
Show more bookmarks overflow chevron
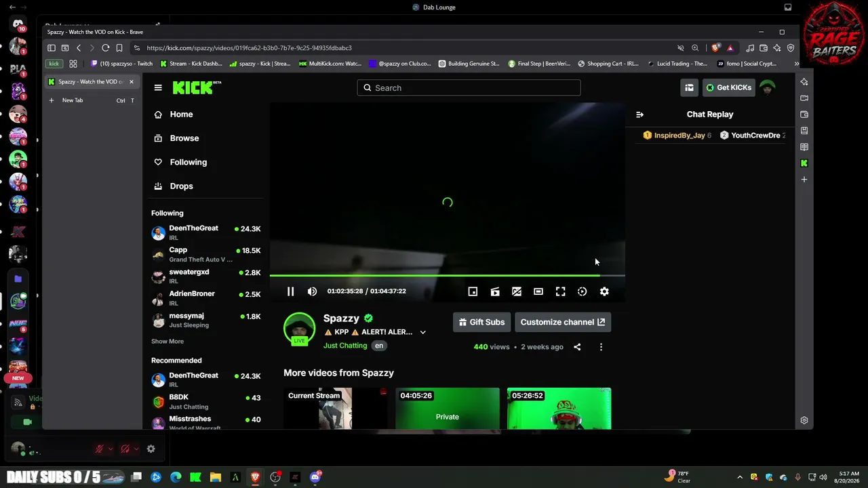(x=796, y=64)
